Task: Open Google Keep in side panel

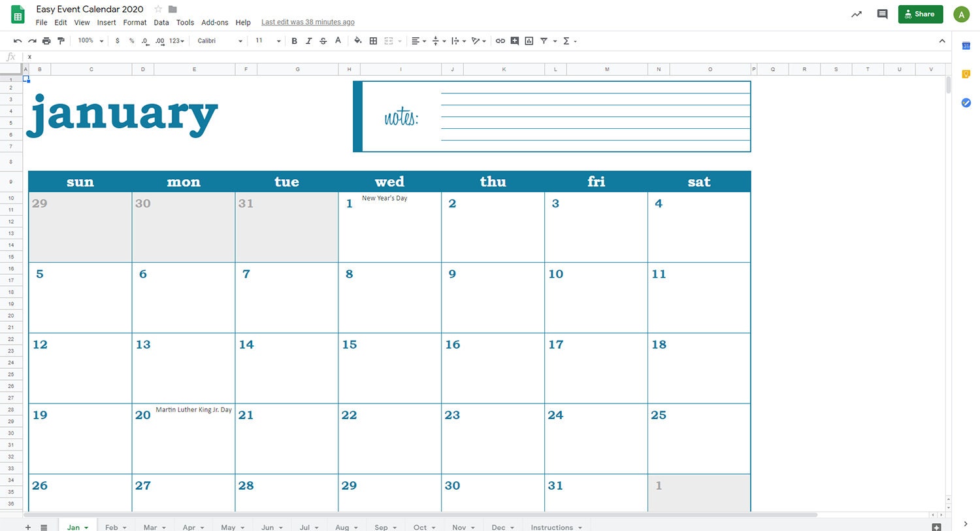Action: 966,74
